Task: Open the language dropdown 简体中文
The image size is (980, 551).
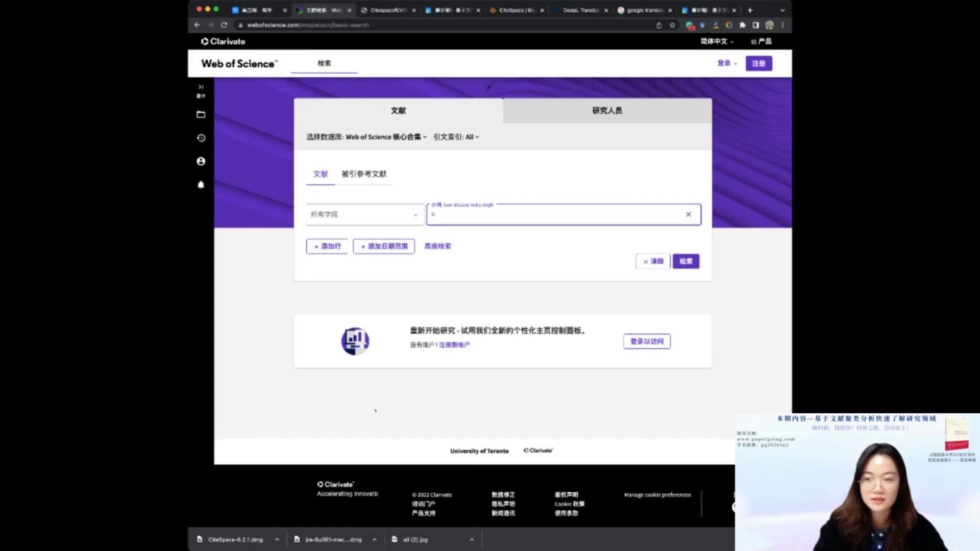Action: (717, 41)
